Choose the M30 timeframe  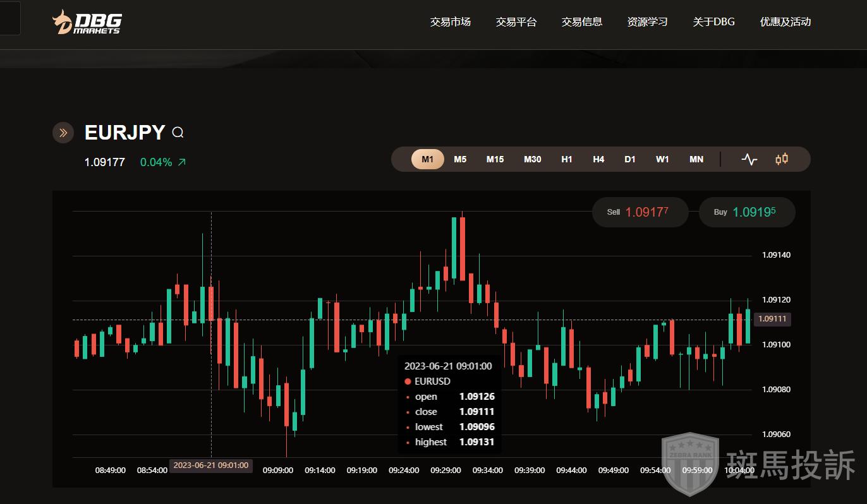[532, 159]
